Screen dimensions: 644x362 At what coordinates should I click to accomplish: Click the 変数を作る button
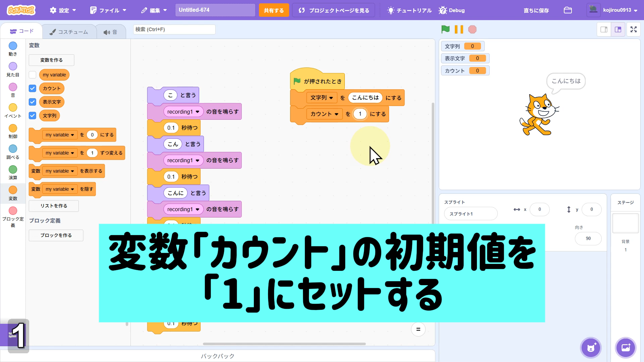point(51,60)
